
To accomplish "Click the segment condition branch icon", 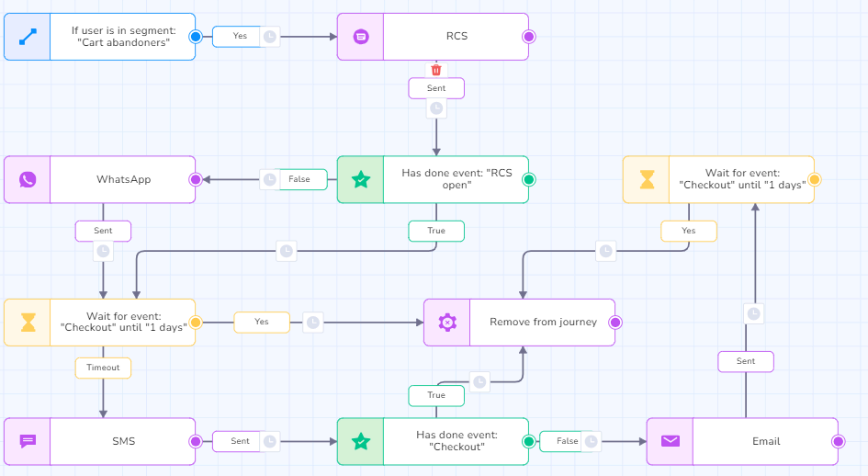I will pos(28,37).
